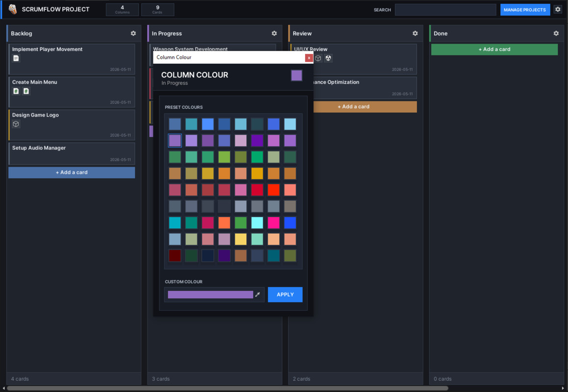Click document icon on Implement Player Movement card

pyautogui.click(x=16, y=58)
